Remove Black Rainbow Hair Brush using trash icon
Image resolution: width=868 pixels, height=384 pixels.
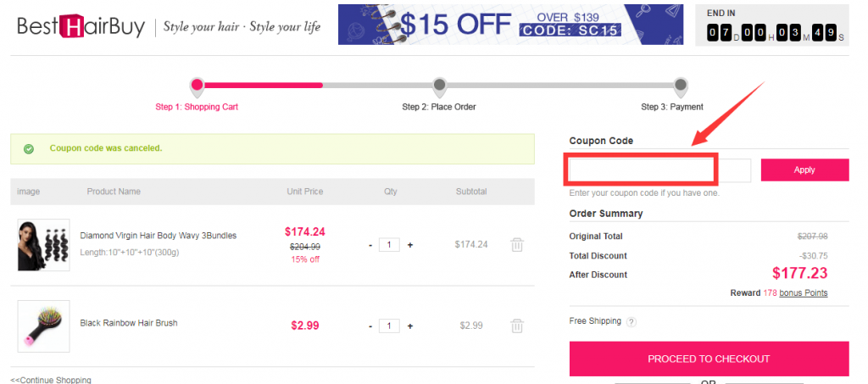516,326
